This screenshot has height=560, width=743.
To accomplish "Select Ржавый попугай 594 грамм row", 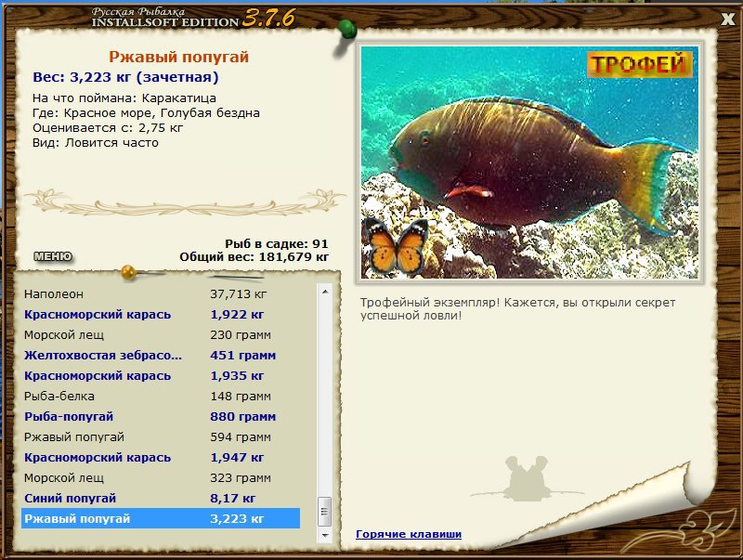I will [x=161, y=436].
